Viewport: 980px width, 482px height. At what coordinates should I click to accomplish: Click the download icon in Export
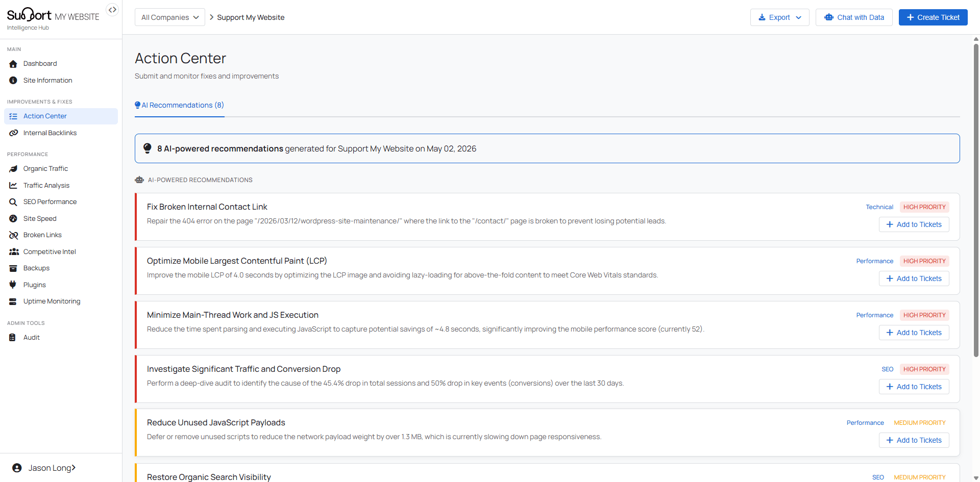tap(762, 17)
